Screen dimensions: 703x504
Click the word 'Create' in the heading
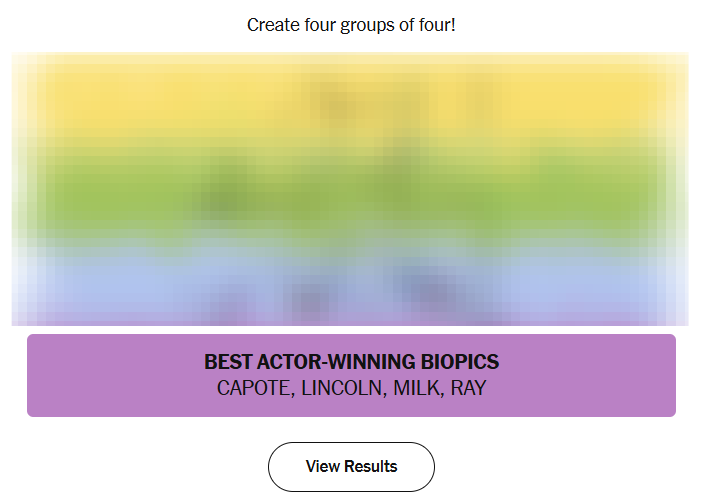coord(273,24)
